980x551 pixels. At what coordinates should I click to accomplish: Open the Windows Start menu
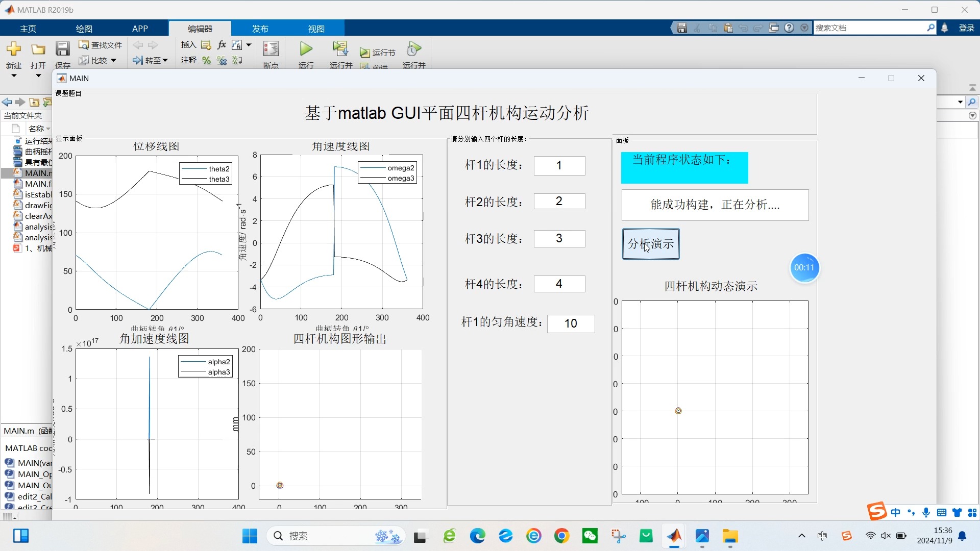[250, 536]
